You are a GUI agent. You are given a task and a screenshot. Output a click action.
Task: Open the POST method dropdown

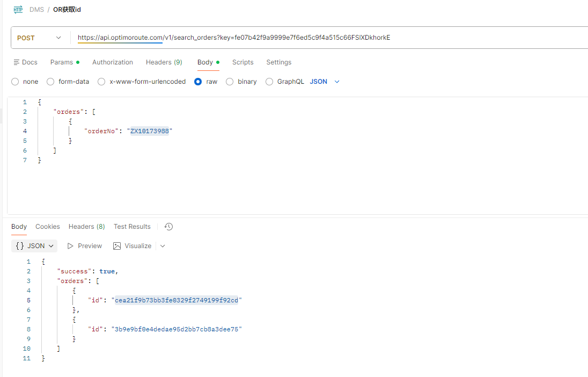coord(40,38)
